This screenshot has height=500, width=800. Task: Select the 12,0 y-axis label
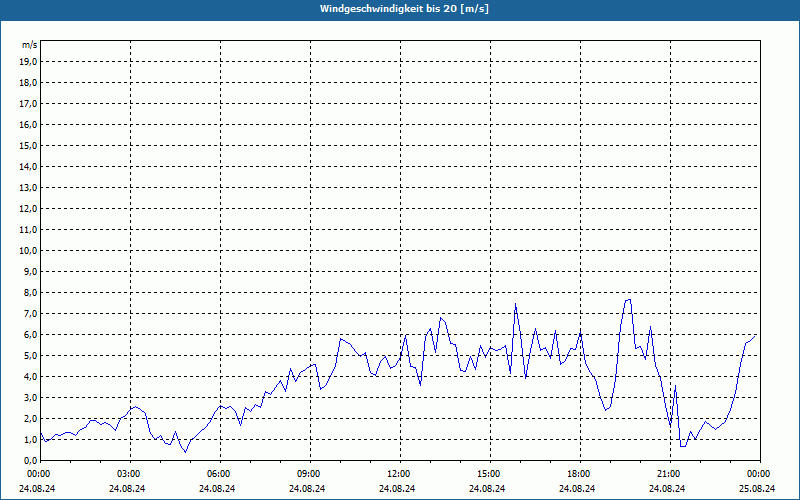tap(28, 209)
